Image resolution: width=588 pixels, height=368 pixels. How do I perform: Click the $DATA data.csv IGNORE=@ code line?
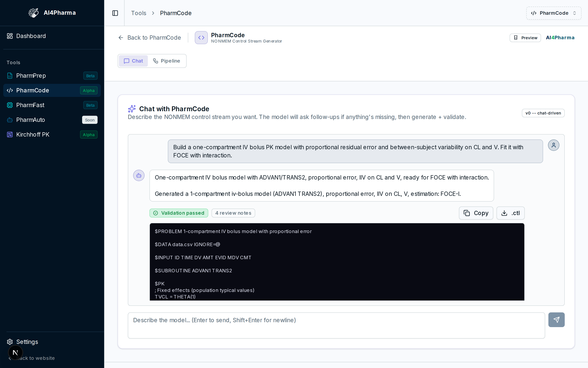click(x=187, y=244)
